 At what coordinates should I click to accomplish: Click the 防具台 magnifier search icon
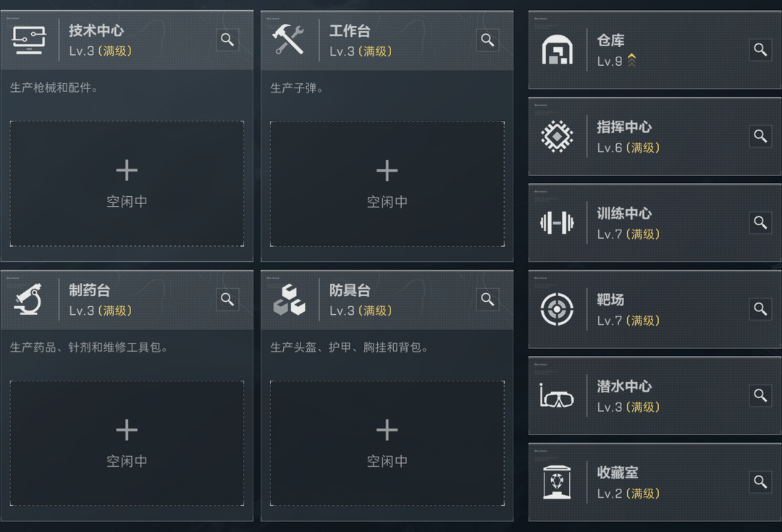pyautogui.click(x=488, y=299)
